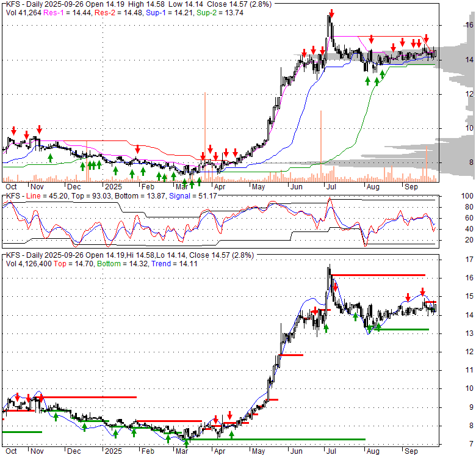Click the 9 price tick on lower chart axis

point(471,407)
